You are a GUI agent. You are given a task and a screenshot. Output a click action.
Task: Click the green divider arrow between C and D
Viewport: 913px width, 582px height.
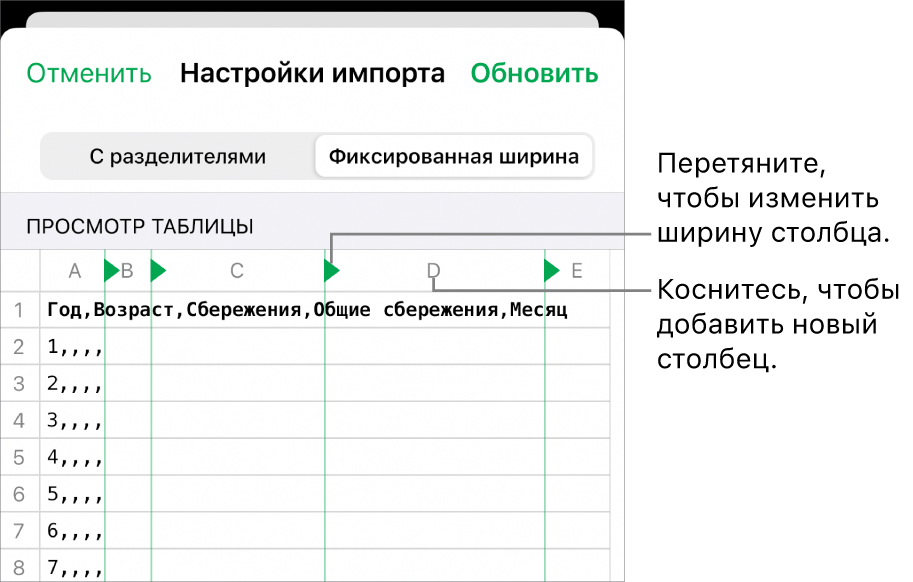tap(331, 271)
